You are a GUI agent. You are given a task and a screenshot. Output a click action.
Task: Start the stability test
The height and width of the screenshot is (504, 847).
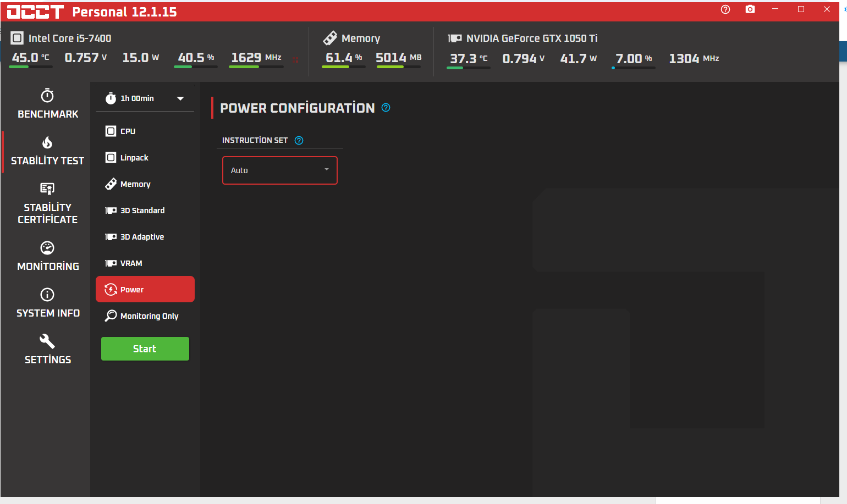pos(145,349)
